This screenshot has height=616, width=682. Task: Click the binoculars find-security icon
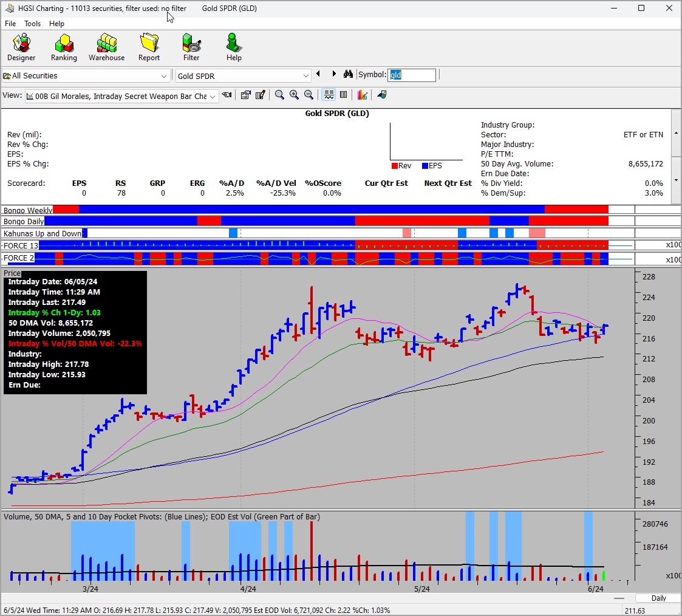click(348, 74)
